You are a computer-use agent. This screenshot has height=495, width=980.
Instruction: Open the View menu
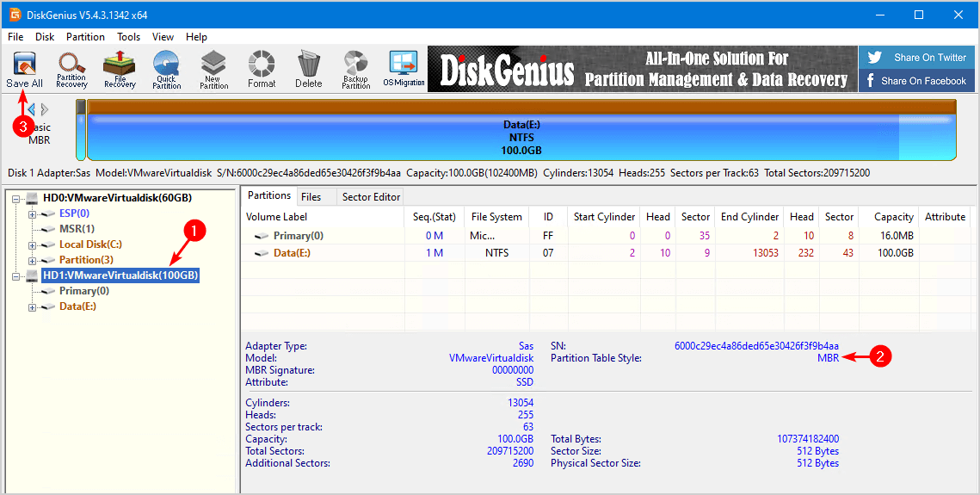pyautogui.click(x=163, y=37)
